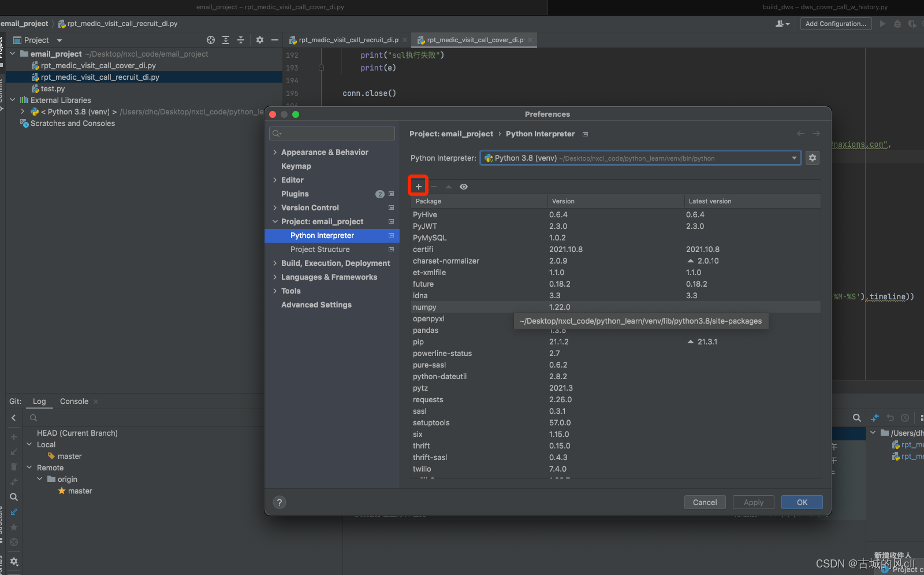
Task: Select test.py in project tree
Action: click(53, 88)
